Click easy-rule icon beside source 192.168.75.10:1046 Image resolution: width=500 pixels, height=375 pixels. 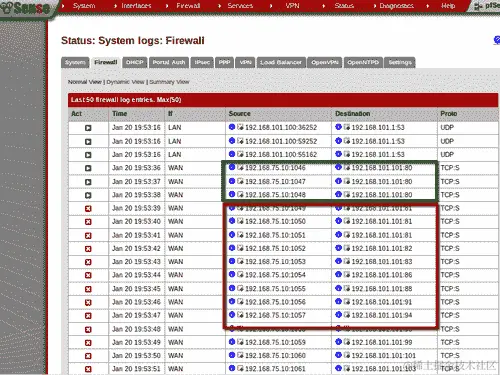tap(240, 167)
